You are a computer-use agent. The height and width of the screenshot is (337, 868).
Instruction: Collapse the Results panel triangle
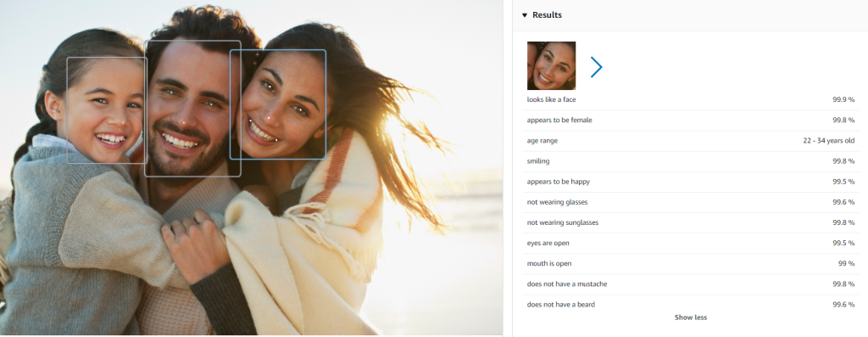(525, 15)
